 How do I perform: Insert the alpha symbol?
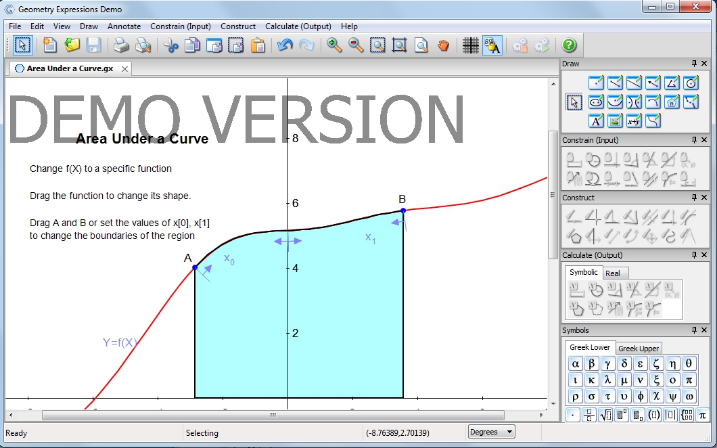[x=575, y=364]
